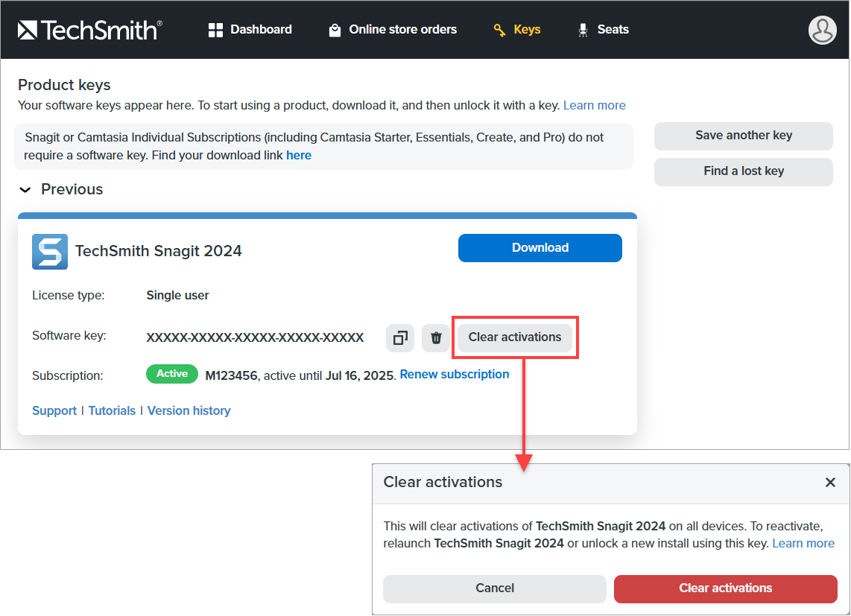
Task: Click the 'TechSmith Snagit 2024' product title
Action: [159, 251]
